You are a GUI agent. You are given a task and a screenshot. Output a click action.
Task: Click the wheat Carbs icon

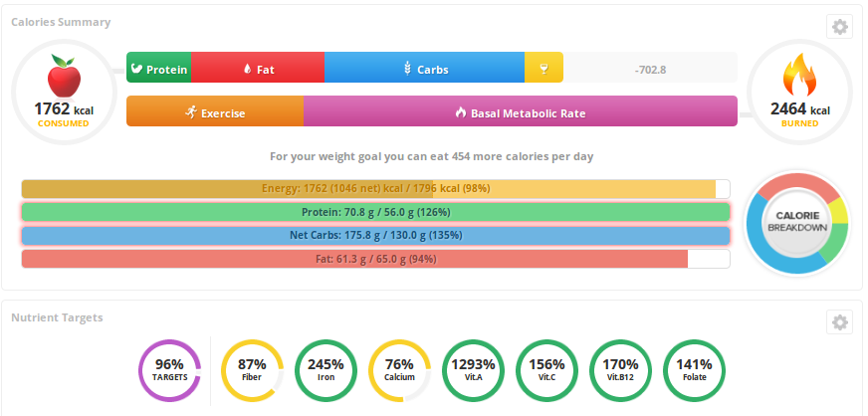coord(407,69)
